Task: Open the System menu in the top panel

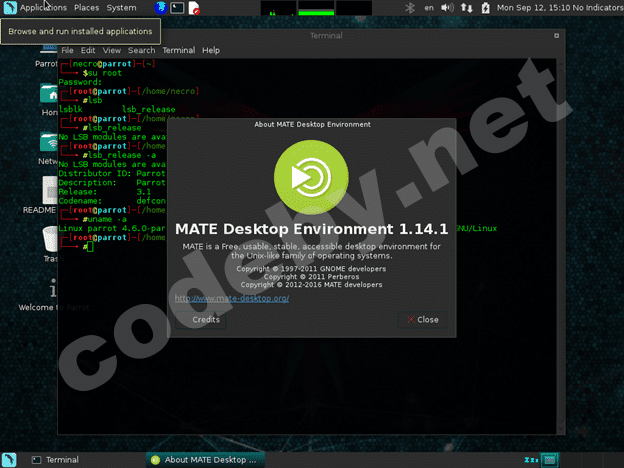Action: click(121, 7)
